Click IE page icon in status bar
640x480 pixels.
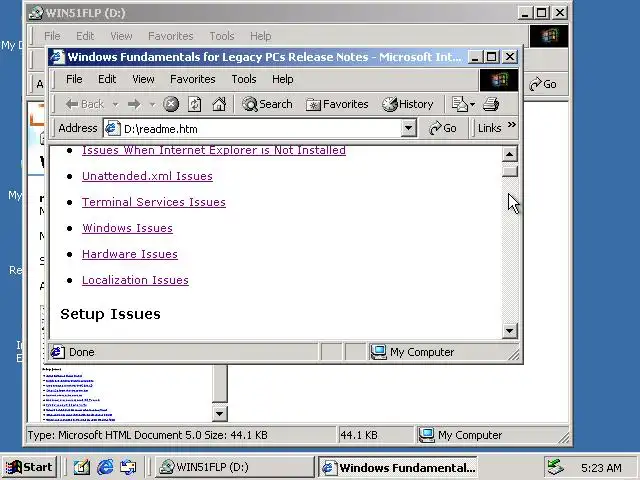[x=57, y=352]
